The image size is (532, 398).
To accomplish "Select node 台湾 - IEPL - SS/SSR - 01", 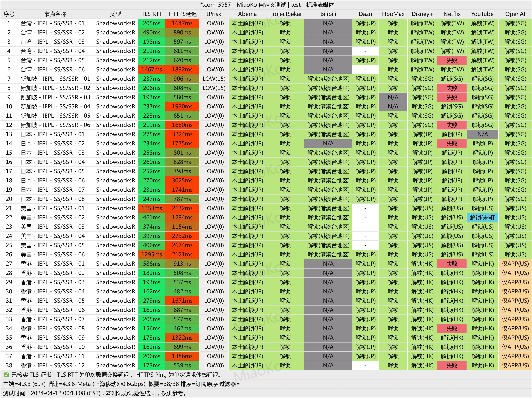I will pyautogui.click(x=52, y=23).
